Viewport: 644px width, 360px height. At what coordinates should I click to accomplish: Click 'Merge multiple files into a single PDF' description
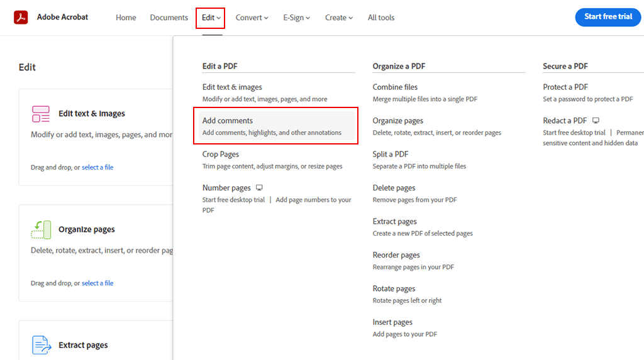pyautogui.click(x=425, y=99)
